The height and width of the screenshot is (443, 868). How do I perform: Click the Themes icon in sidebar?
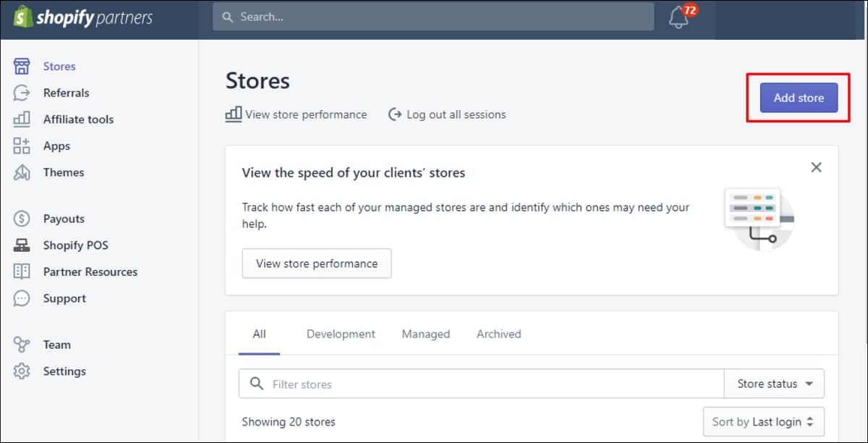(22, 172)
